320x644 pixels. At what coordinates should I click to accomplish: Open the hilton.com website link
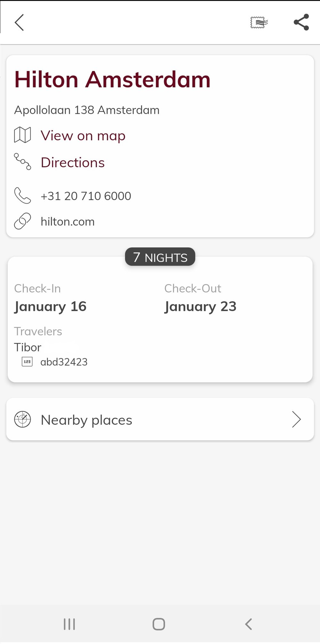[68, 221]
